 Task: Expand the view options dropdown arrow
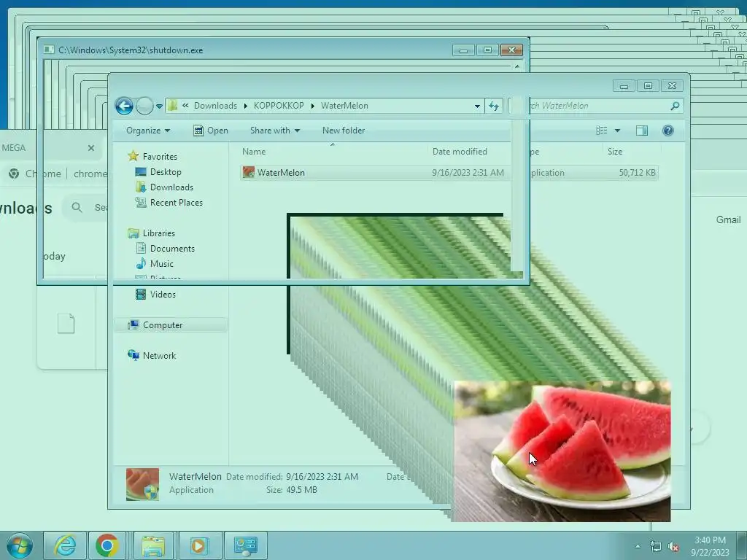tap(617, 131)
